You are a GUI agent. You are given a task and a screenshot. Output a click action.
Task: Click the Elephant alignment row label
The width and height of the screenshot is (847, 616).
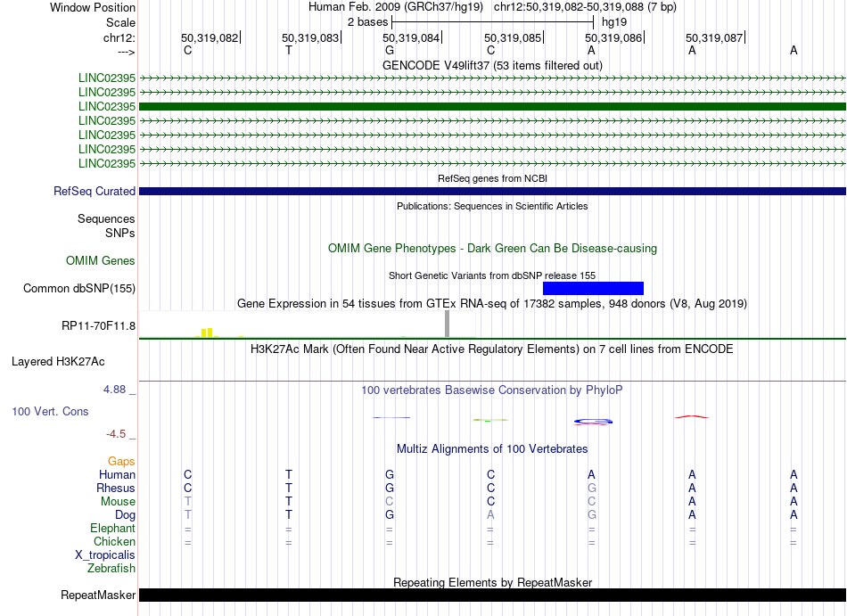click(x=113, y=528)
